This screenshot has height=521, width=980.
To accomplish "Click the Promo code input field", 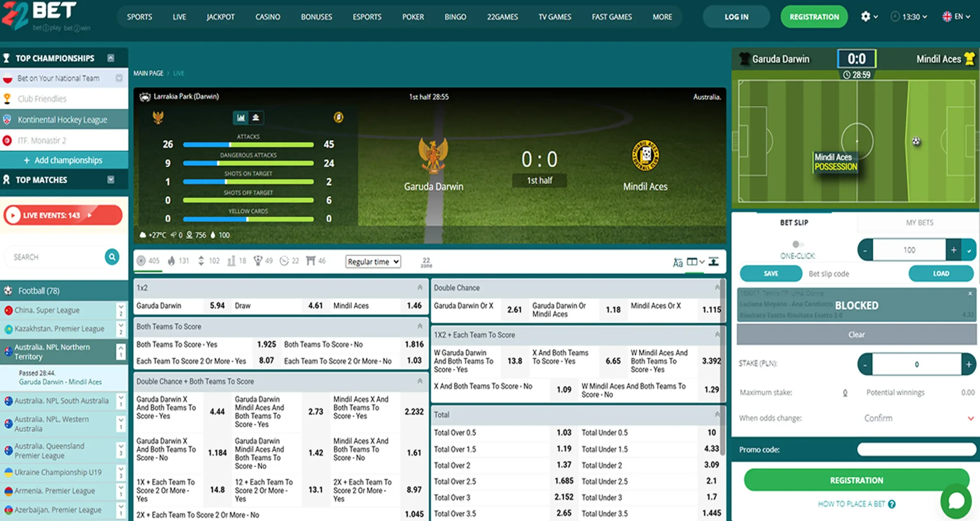I will click(916, 449).
